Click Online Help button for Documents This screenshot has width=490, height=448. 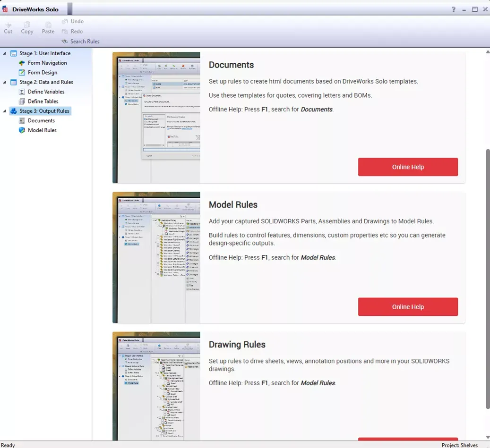pos(408,167)
